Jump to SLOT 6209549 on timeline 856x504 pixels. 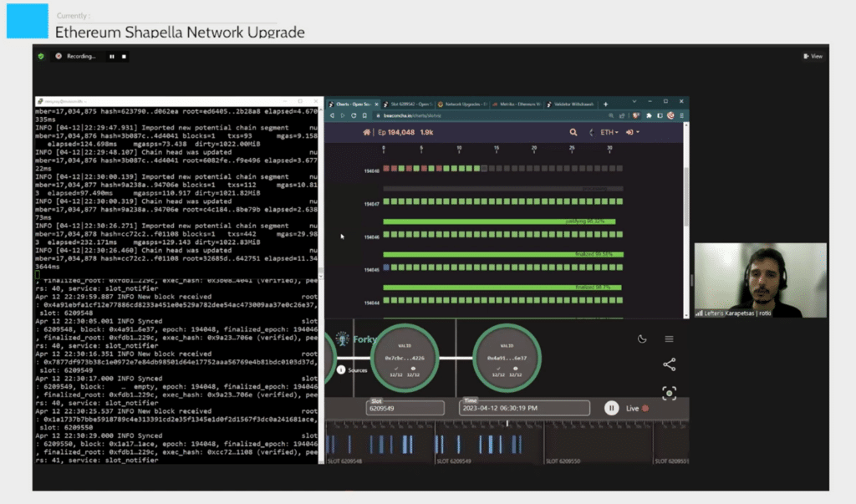coord(454,461)
